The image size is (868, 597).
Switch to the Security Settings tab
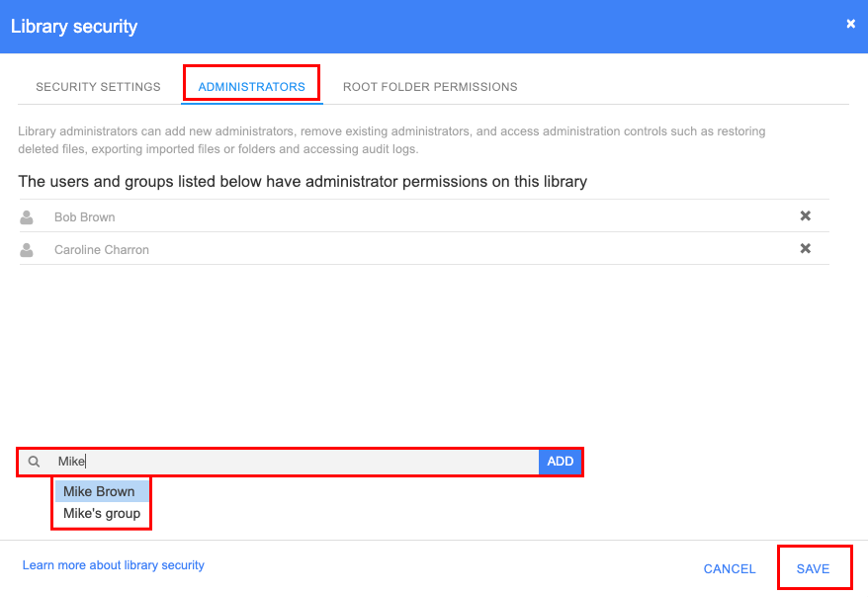(97, 87)
